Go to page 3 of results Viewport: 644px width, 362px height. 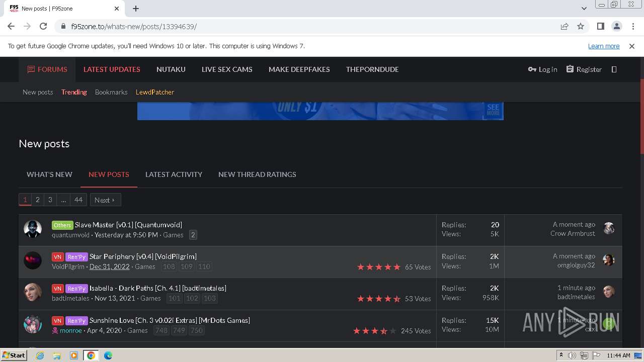(50, 200)
